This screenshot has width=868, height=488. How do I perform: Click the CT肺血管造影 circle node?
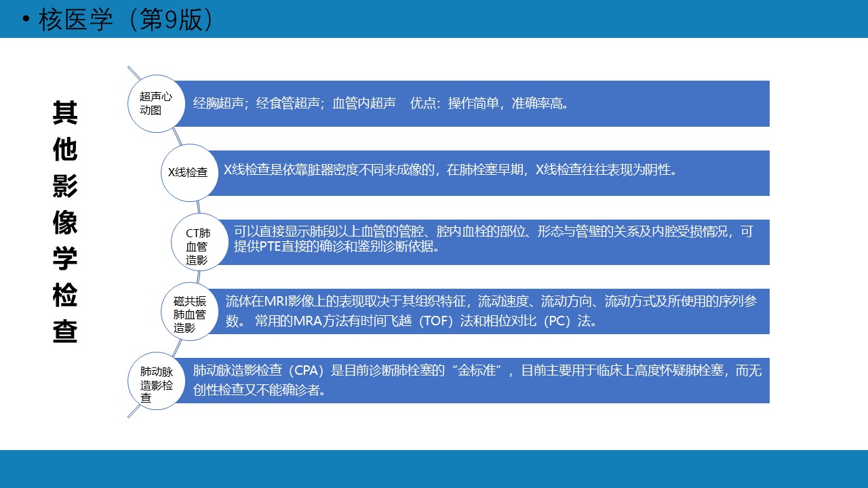(x=198, y=242)
